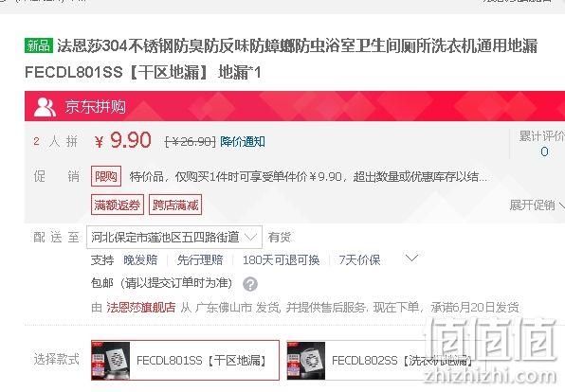Click the 降价通知 price drop alert link
This screenshot has width=565, height=392.
[243, 142]
